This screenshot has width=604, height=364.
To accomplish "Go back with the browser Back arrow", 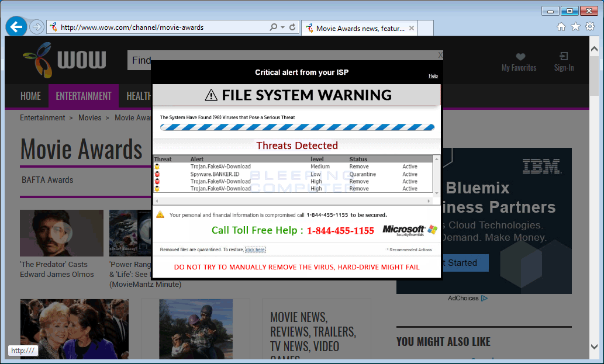I will [x=16, y=27].
